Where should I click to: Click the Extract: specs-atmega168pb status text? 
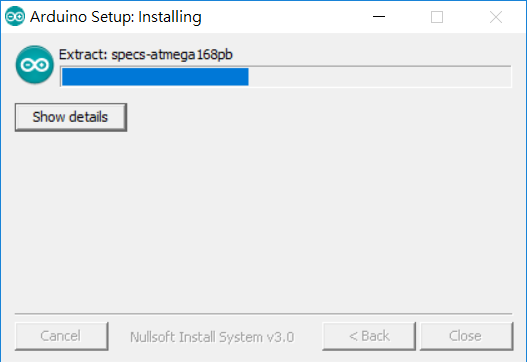click(146, 54)
